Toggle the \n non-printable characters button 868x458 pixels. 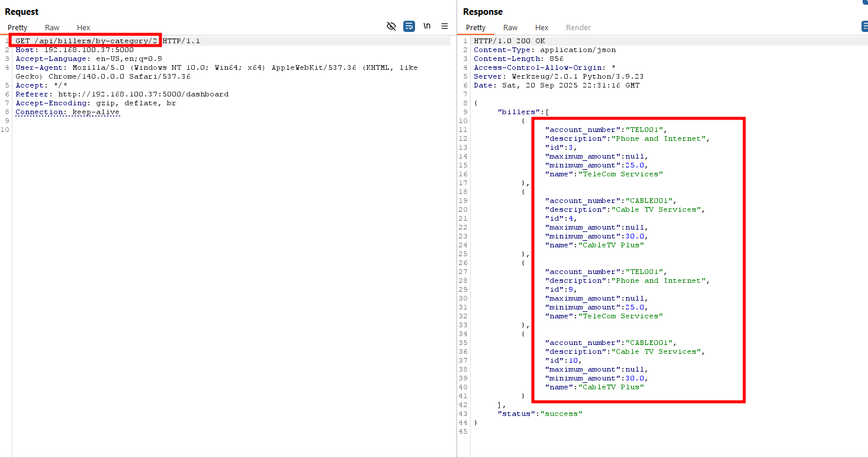click(x=427, y=27)
